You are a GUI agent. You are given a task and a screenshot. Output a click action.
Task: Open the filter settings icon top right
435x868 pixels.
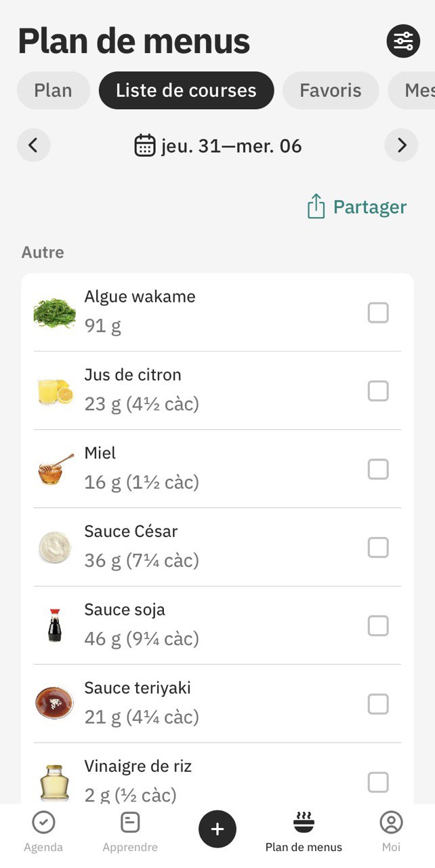(x=402, y=40)
